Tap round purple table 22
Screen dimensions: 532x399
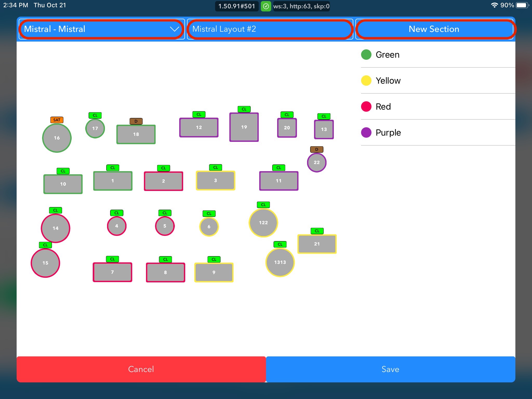coord(316,163)
